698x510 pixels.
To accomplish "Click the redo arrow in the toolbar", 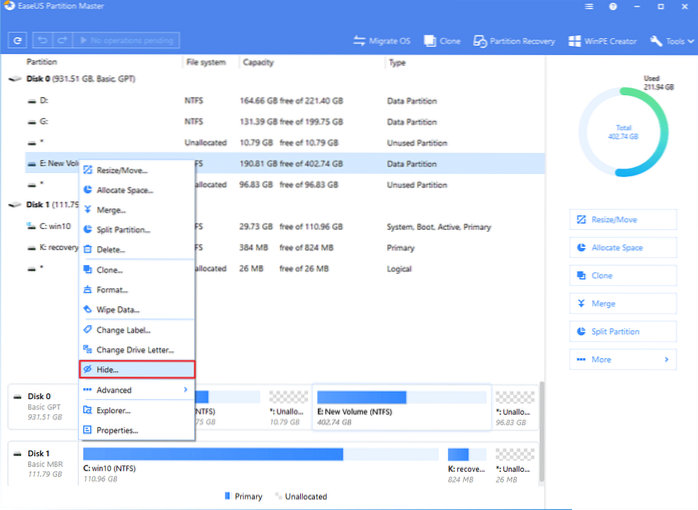I will click(x=61, y=41).
